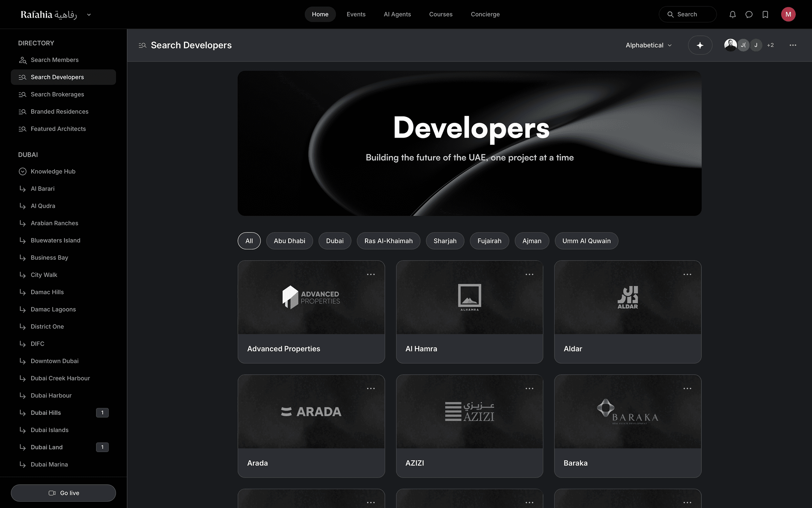The image size is (812, 508).
Task: Filter developers by Ras Al-Khaimah
Action: click(x=388, y=241)
